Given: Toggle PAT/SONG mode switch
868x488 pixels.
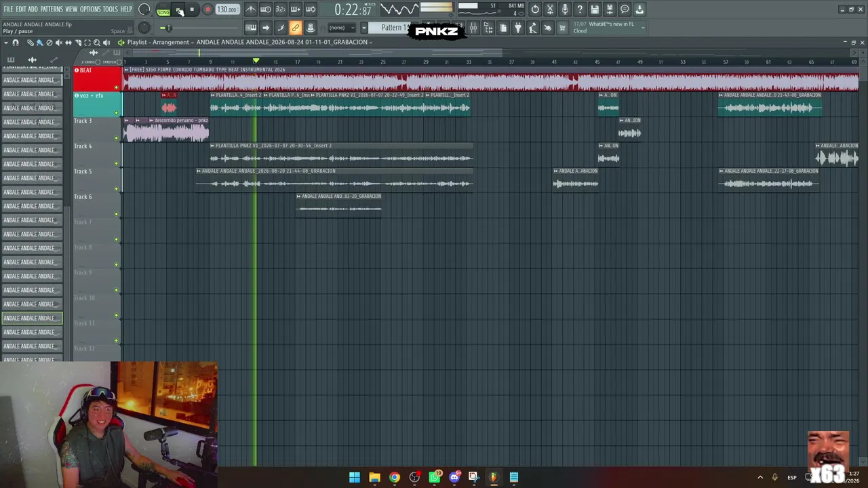Looking at the screenshot, I should point(163,10).
